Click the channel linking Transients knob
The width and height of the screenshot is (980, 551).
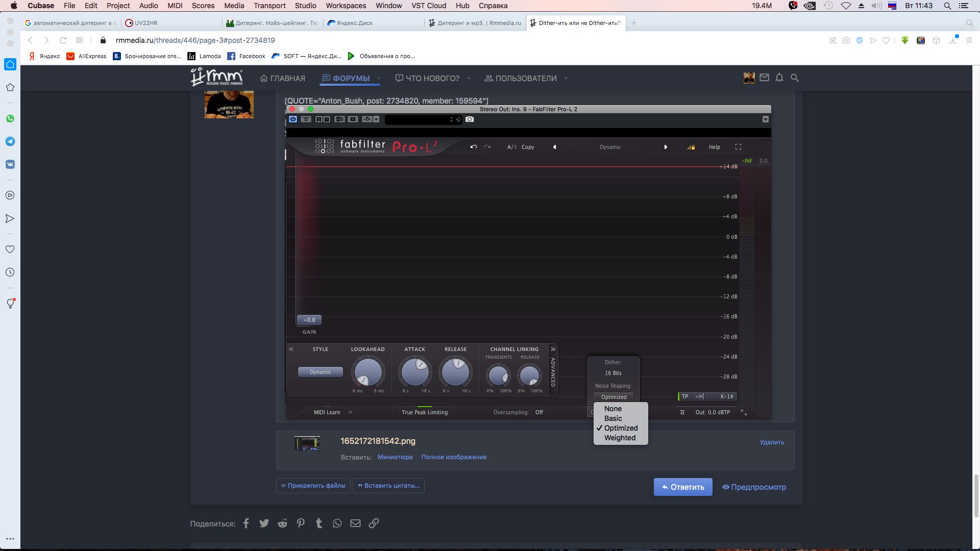tap(498, 376)
